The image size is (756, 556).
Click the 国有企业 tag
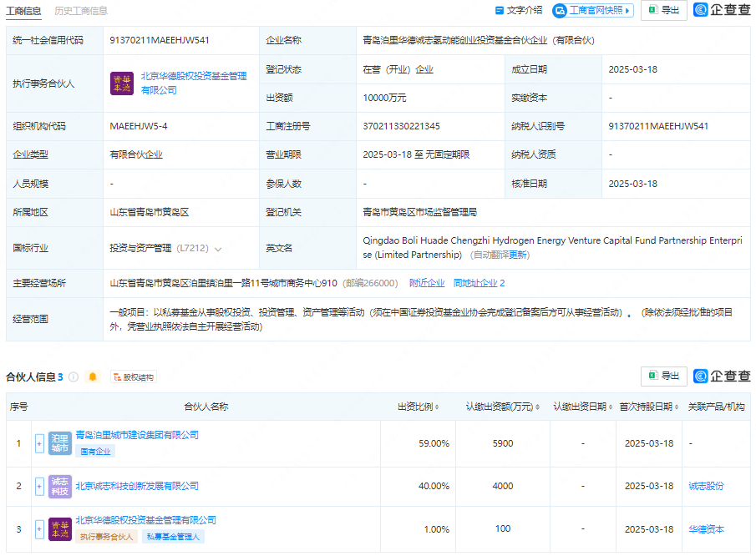(x=95, y=452)
